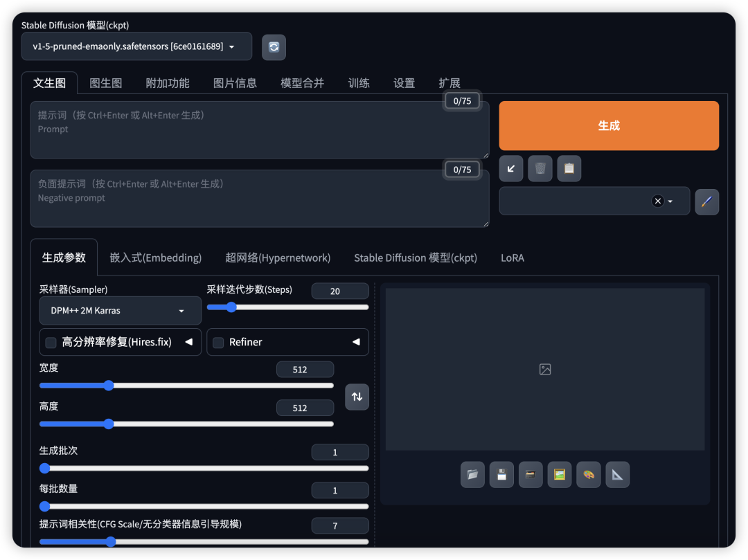Click the orange 生成 button
This screenshot has width=748, height=560.
[x=609, y=126]
